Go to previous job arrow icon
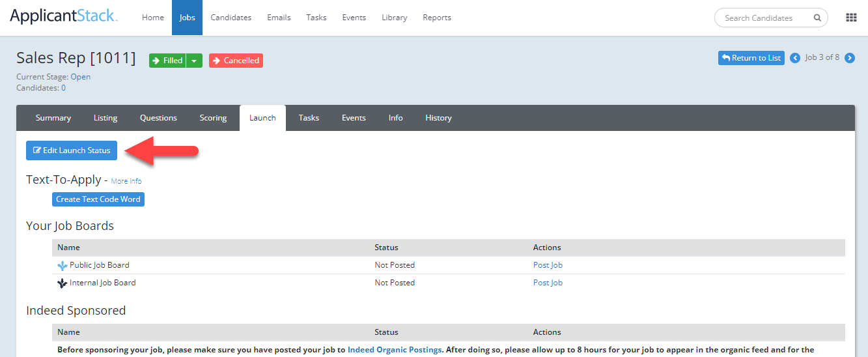Screen dimensions: 868x357 (795, 58)
